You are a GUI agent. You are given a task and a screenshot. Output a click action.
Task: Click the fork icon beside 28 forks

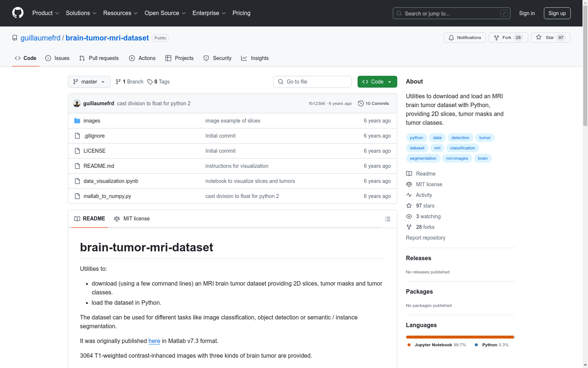click(409, 227)
